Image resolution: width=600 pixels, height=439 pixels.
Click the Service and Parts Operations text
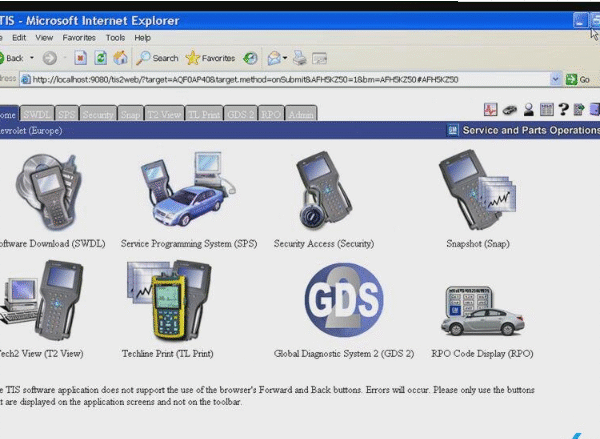pos(531,131)
